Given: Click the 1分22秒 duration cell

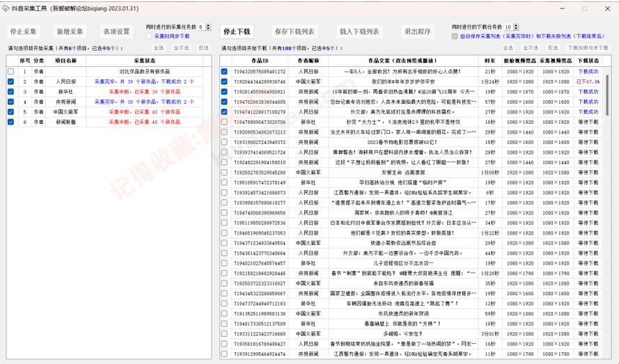Looking at the screenshot, I should click(490, 233).
